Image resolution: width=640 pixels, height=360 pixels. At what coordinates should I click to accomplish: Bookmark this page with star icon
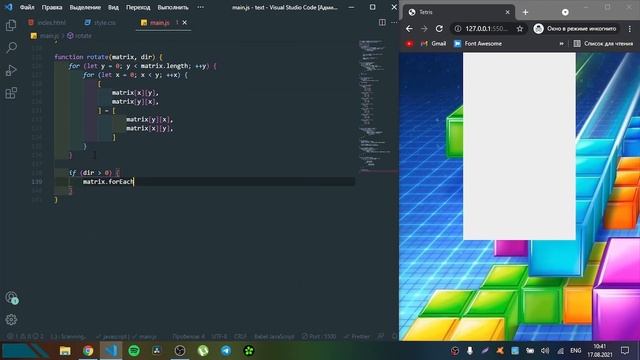click(520, 29)
